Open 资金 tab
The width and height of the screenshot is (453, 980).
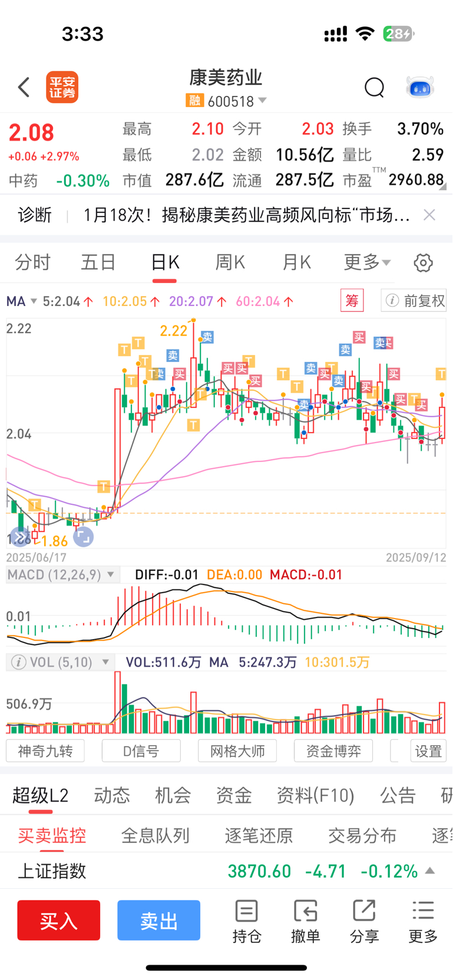[234, 796]
